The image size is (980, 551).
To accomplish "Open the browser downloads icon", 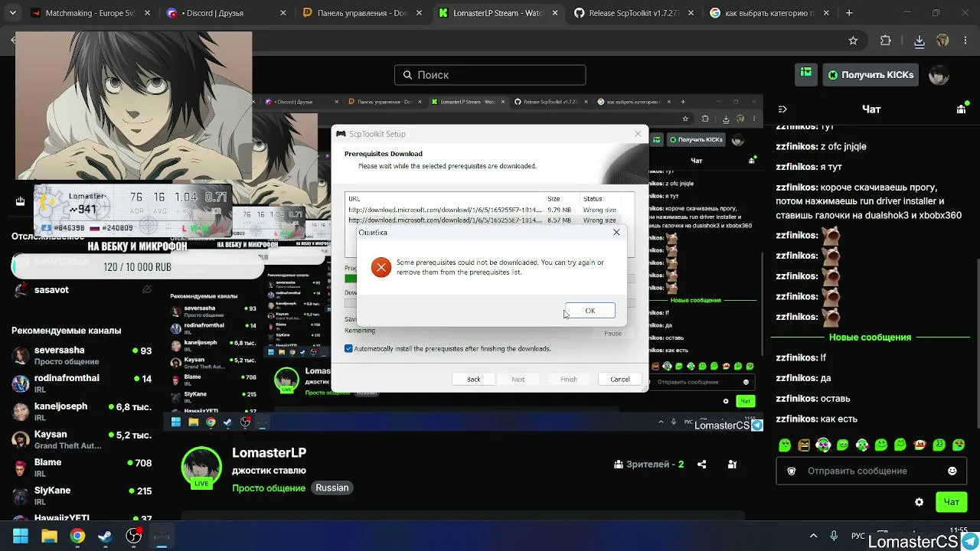I will 920,41.
